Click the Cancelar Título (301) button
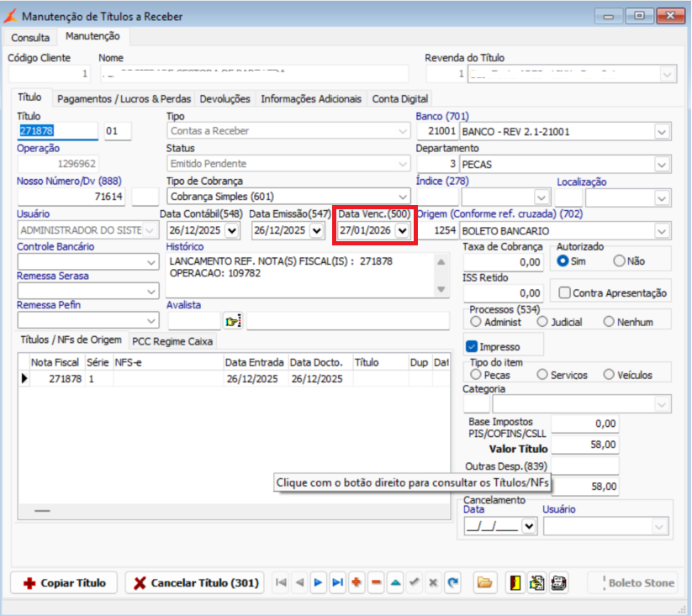This screenshot has height=616, width=692. pyautogui.click(x=194, y=582)
